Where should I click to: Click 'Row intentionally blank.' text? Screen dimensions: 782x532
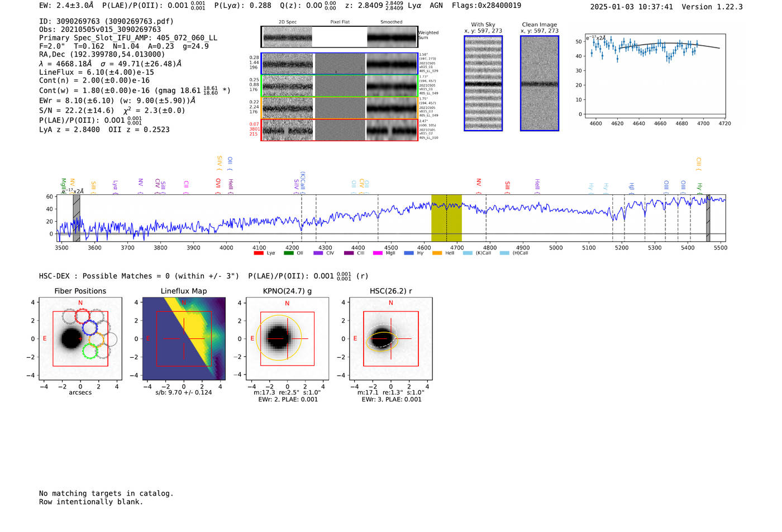coord(91,502)
